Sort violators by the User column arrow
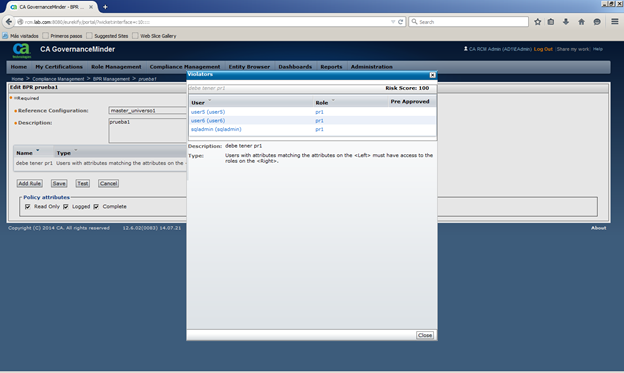 click(210, 100)
